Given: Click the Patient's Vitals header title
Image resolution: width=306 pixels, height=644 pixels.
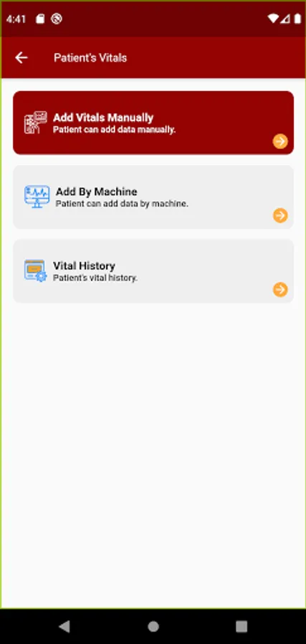Looking at the screenshot, I should [x=90, y=58].
